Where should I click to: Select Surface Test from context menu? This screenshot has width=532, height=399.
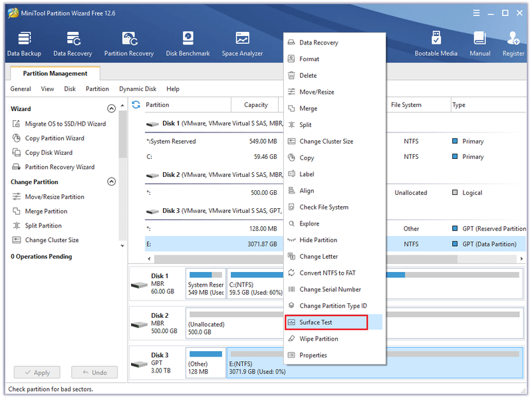click(326, 323)
